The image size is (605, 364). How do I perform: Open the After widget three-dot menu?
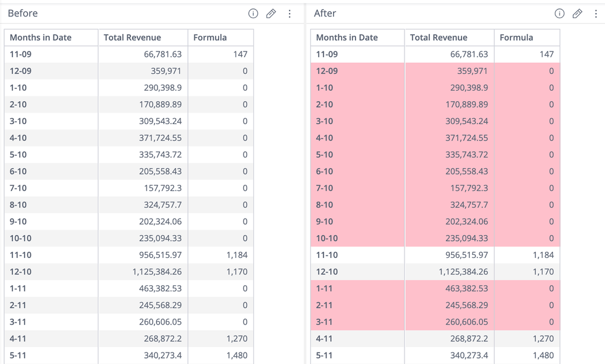point(596,13)
